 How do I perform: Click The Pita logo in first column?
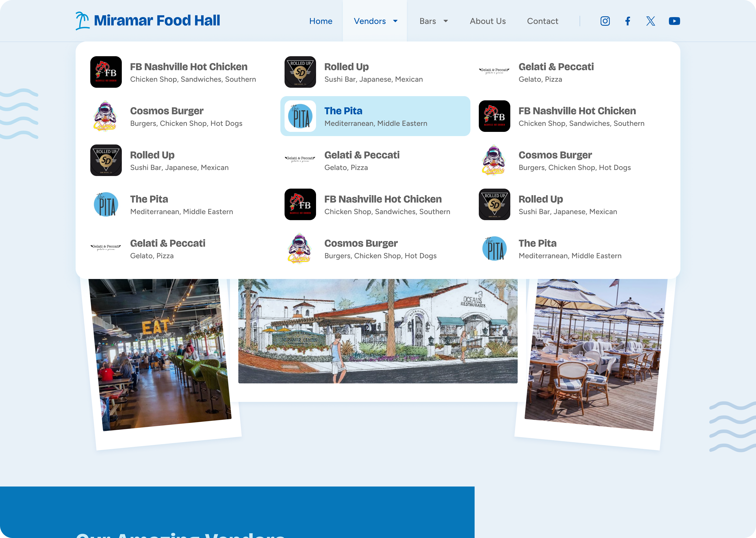point(106,204)
